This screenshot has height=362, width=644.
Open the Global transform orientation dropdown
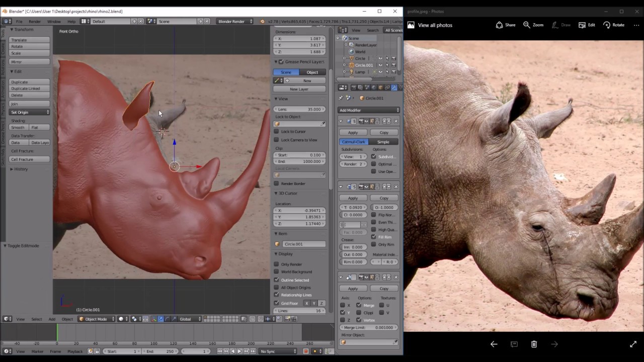[190, 319]
